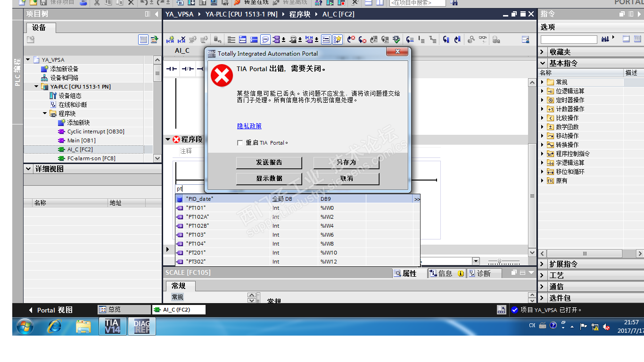Collapse the YA-PLC CPU 1513-1 PN node
The height and width of the screenshot is (362, 644).
(36, 87)
